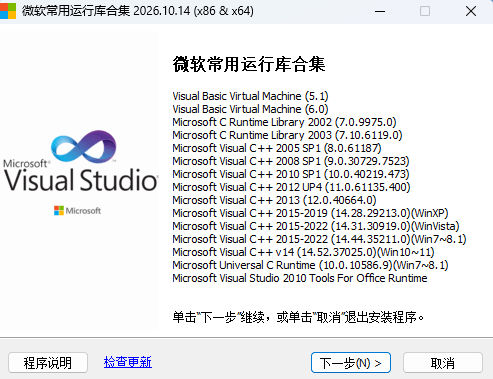This screenshot has width=493, height=379.
Task: Follow the 检查更新 check update link
Action: (128, 362)
